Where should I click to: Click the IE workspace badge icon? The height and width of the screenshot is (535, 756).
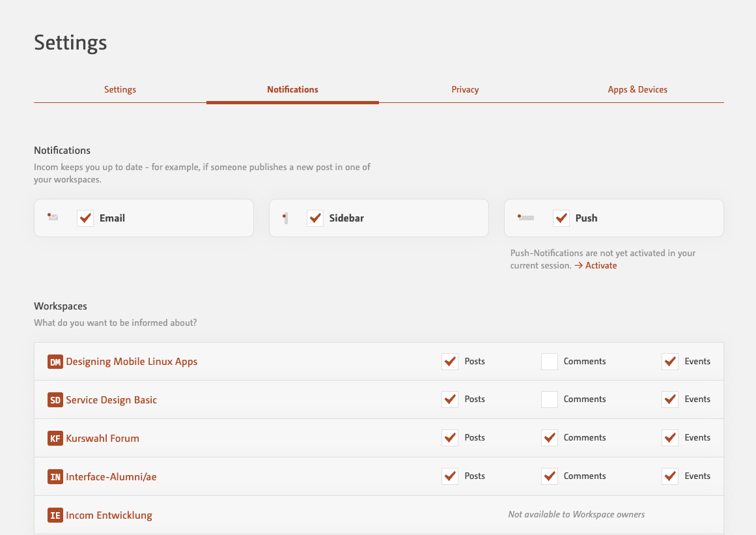(x=55, y=515)
